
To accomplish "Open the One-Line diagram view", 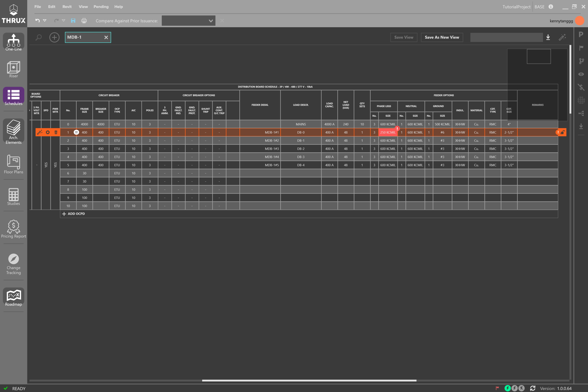I will point(13,42).
